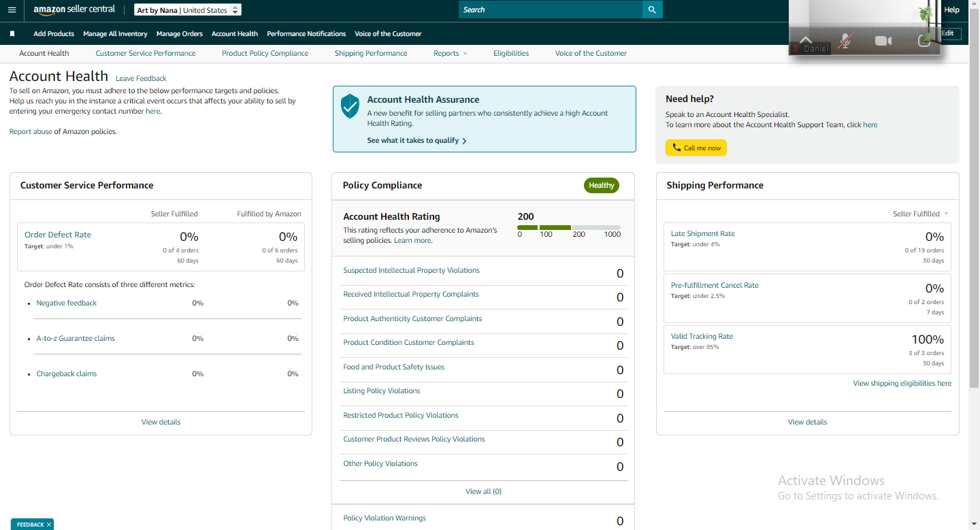Click the Call me now button

point(696,148)
